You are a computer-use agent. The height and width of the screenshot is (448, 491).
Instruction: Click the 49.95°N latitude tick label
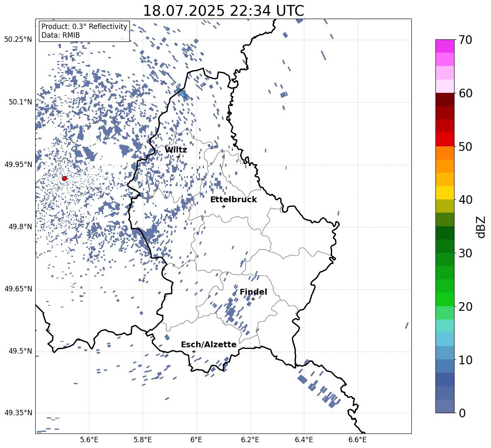[18, 165]
